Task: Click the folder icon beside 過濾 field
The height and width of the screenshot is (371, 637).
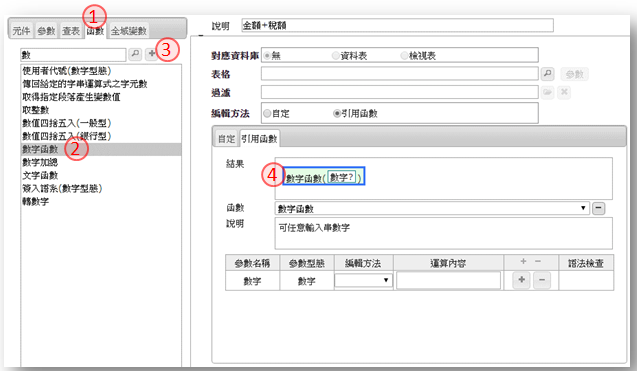Action: point(547,92)
